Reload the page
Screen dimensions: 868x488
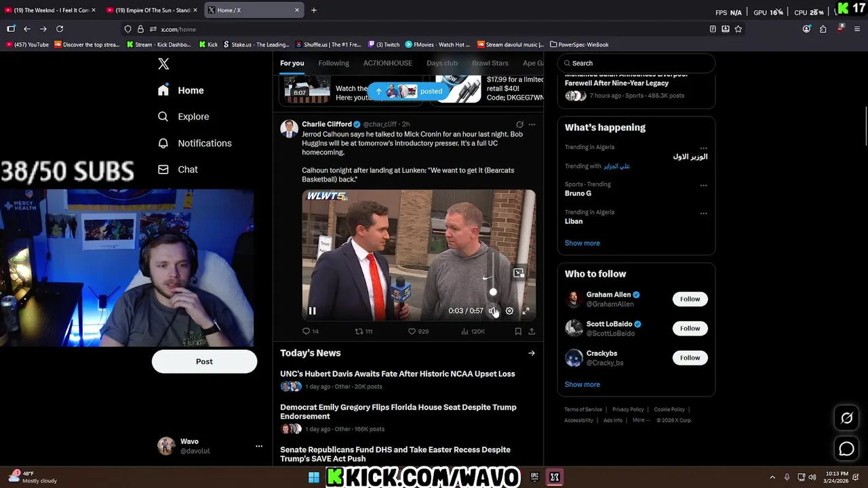(x=60, y=29)
